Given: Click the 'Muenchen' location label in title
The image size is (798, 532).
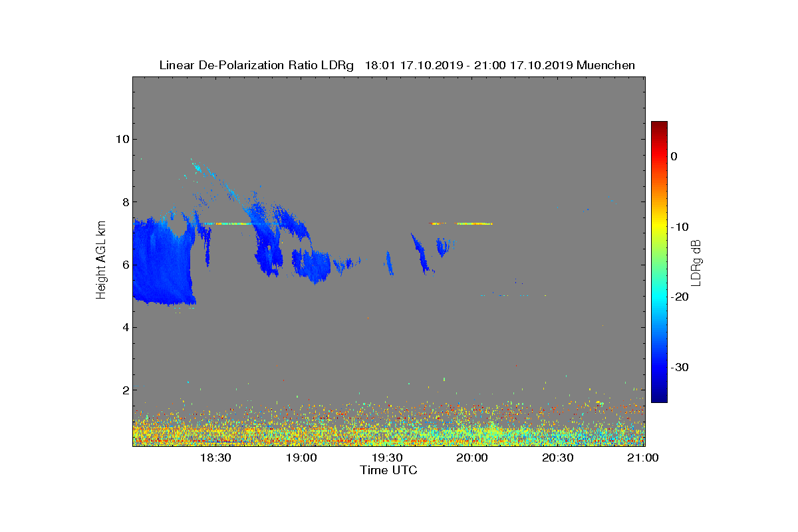Looking at the screenshot, I should click(606, 65).
